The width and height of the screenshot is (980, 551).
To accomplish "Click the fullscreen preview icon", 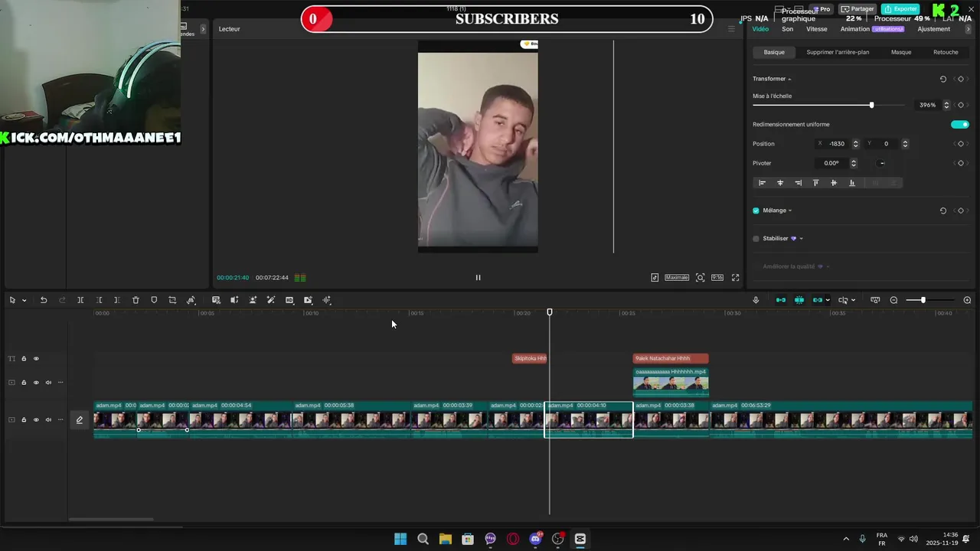I will click(x=735, y=278).
